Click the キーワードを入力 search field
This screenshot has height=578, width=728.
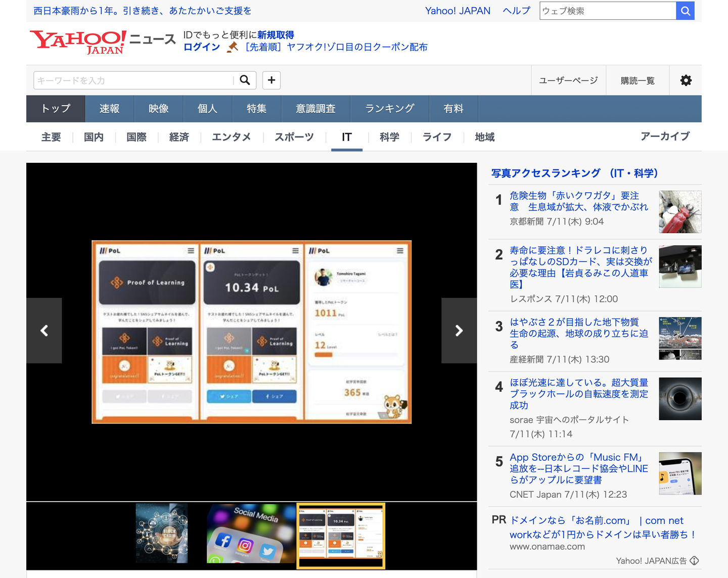tap(134, 80)
